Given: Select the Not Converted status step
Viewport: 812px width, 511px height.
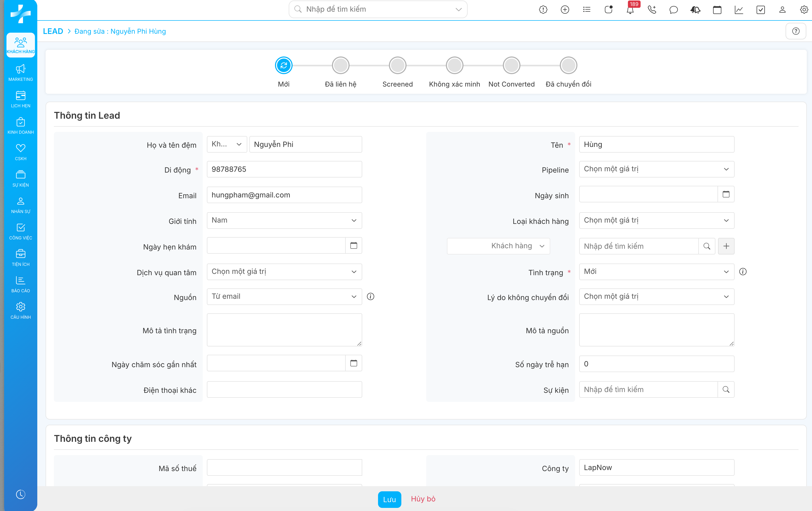Looking at the screenshot, I should (511, 66).
